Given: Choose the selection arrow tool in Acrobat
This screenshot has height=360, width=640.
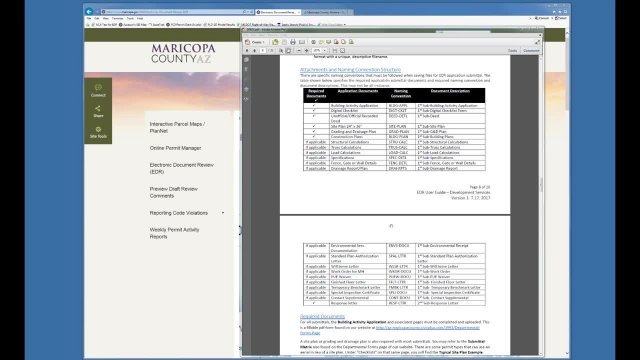Looking at the screenshot, I should pos(281,51).
